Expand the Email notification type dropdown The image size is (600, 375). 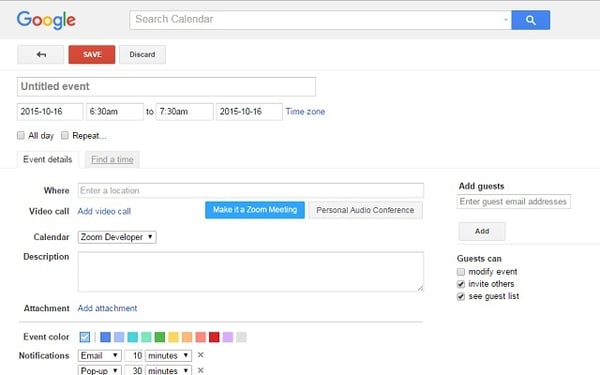[x=99, y=355]
